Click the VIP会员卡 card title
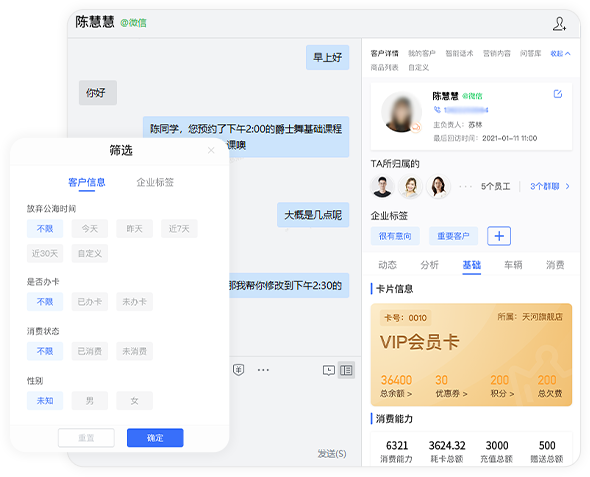The image size is (590, 477). click(x=420, y=342)
